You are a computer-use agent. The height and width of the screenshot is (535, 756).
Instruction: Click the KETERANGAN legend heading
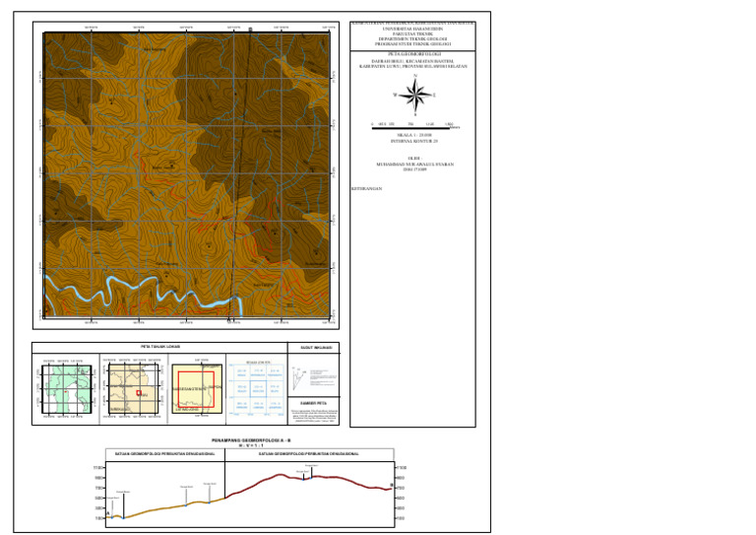click(366, 185)
